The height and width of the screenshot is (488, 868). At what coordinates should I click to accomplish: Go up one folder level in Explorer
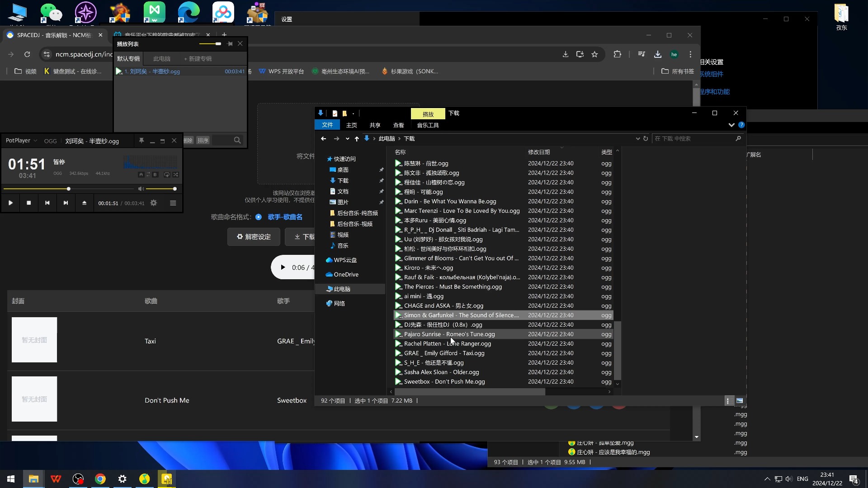(357, 139)
